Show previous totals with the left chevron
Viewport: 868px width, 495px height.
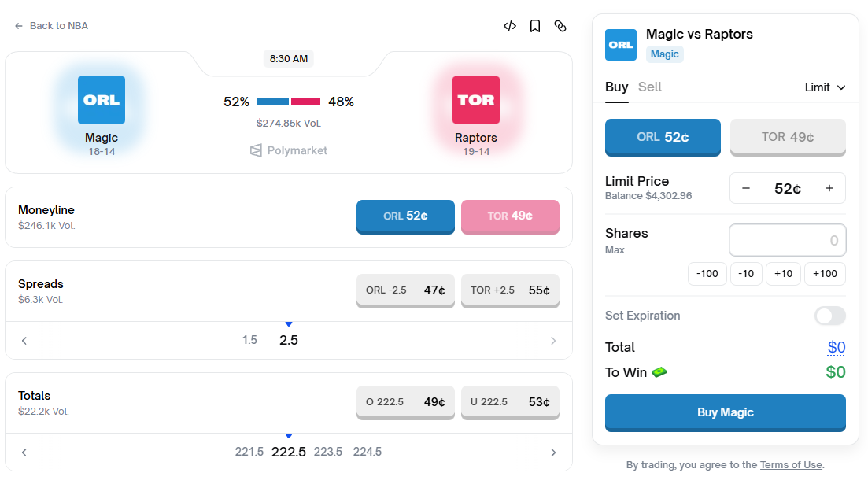[24, 452]
